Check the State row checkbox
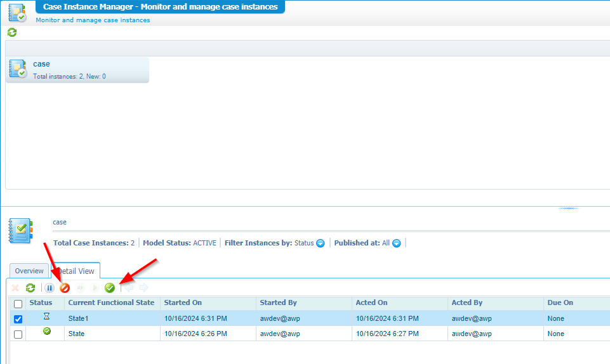 [x=18, y=334]
